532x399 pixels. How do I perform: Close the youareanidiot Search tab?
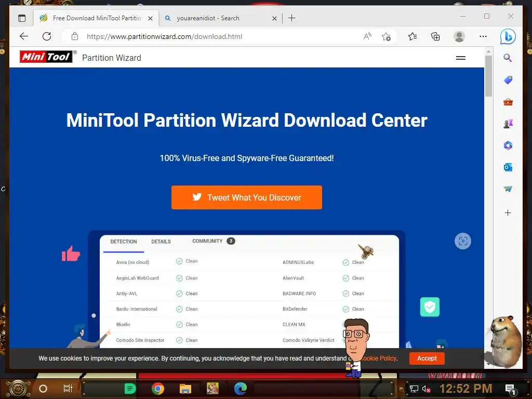[x=274, y=18]
